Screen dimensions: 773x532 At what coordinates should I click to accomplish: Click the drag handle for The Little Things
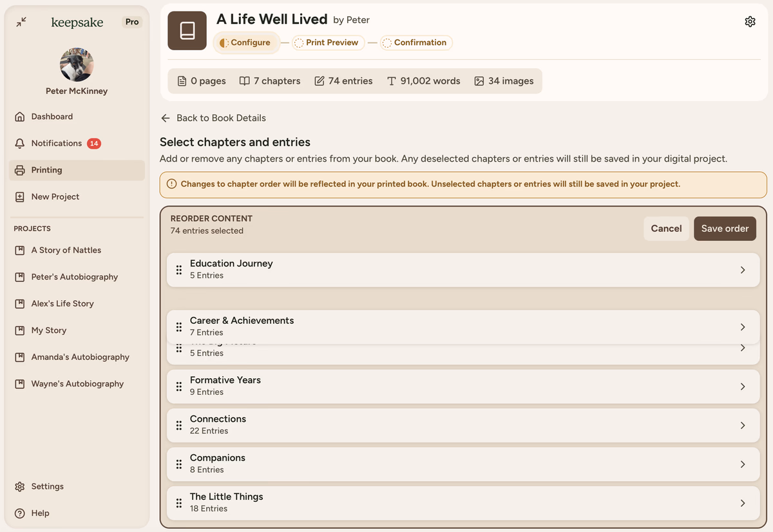(179, 503)
